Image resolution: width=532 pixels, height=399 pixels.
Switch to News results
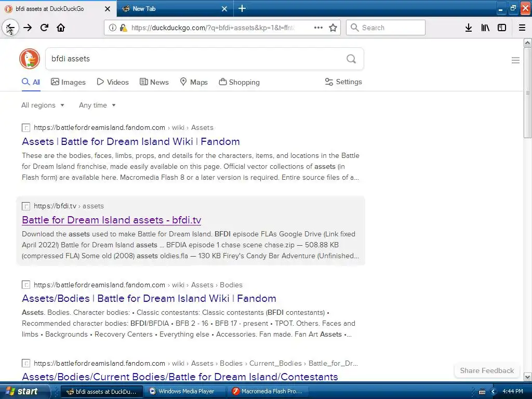point(154,82)
